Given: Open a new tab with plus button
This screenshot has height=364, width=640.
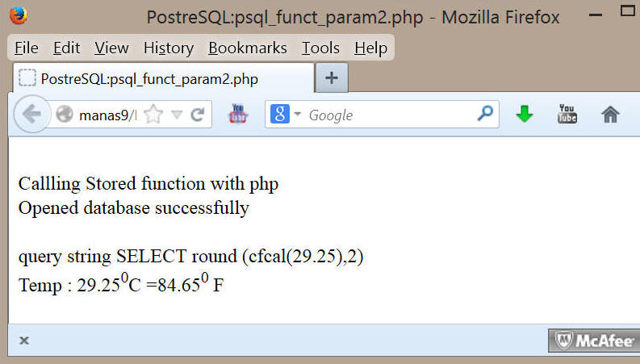Looking at the screenshot, I should tap(332, 77).
